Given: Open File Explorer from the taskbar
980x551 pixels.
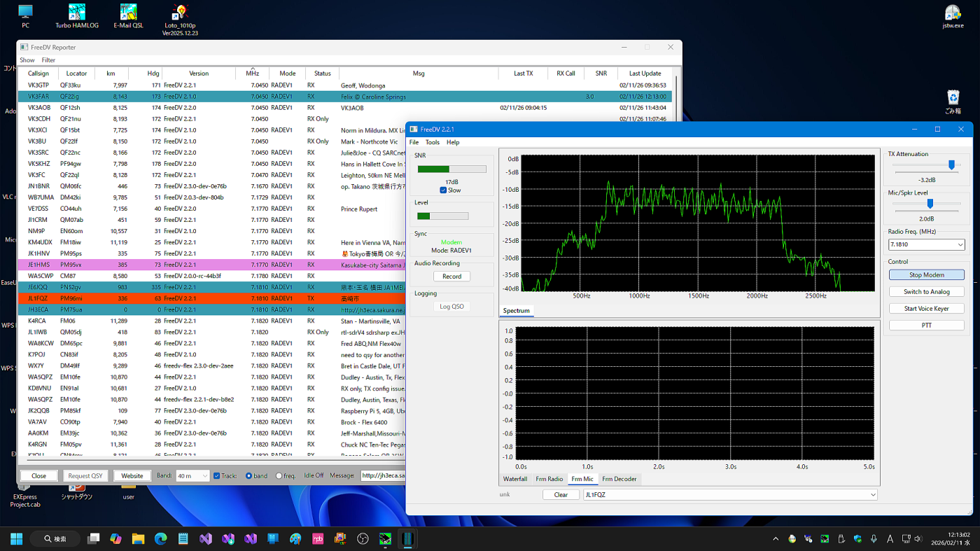Looking at the screenshot, I should pos(138,538).
